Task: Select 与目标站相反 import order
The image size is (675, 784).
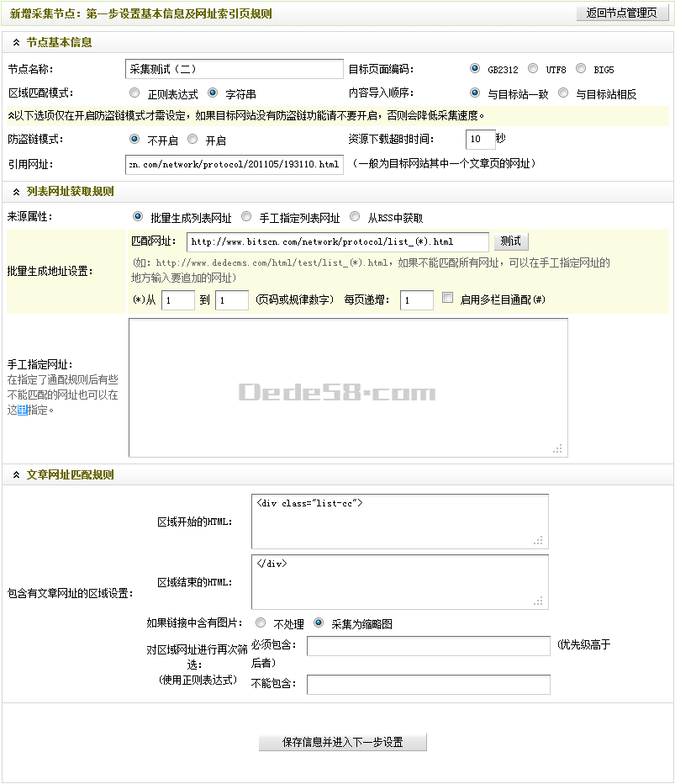Action: [x=563, y=93]
